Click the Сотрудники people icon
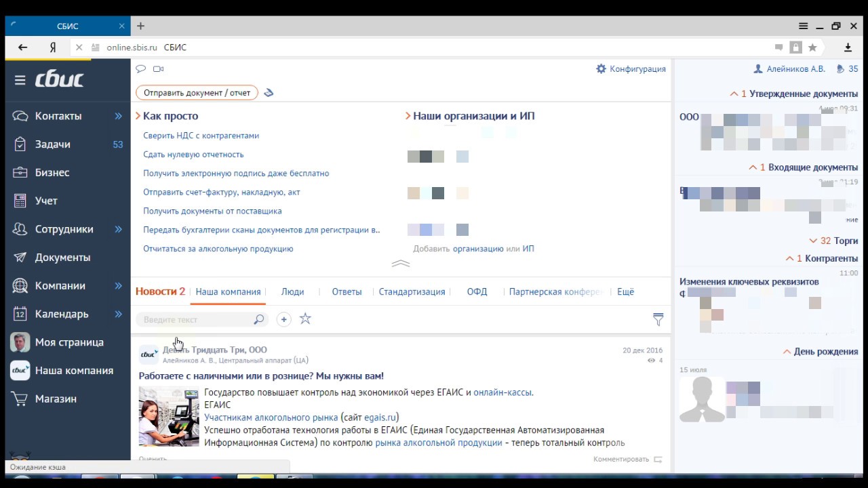 [20, 229]
